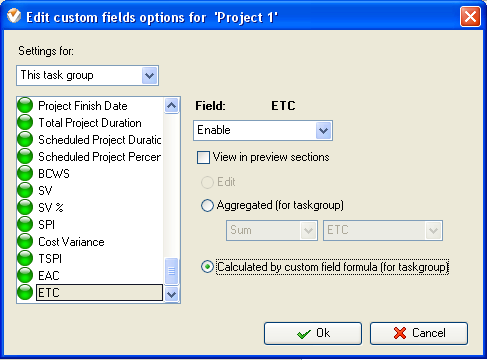This screenshot has height=360, width=487.
Task: Select Scheduled Project Duration in the list
Action: point(99,140)
